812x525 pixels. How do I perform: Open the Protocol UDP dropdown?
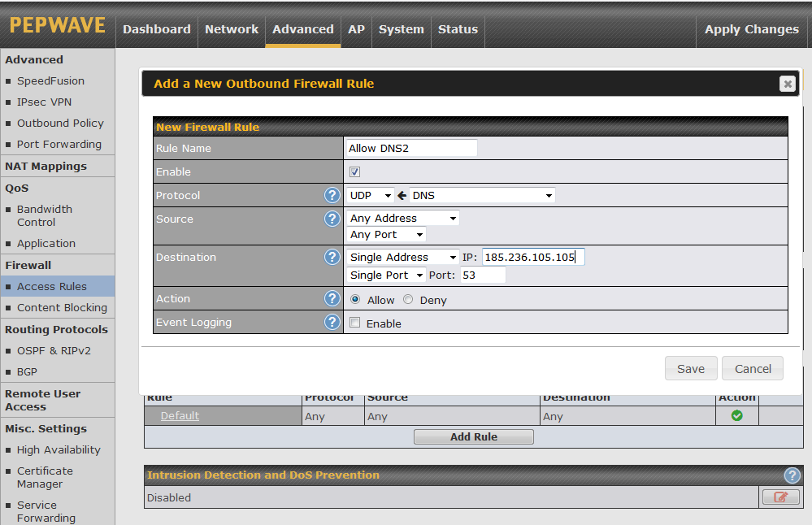tap(370, 195)
